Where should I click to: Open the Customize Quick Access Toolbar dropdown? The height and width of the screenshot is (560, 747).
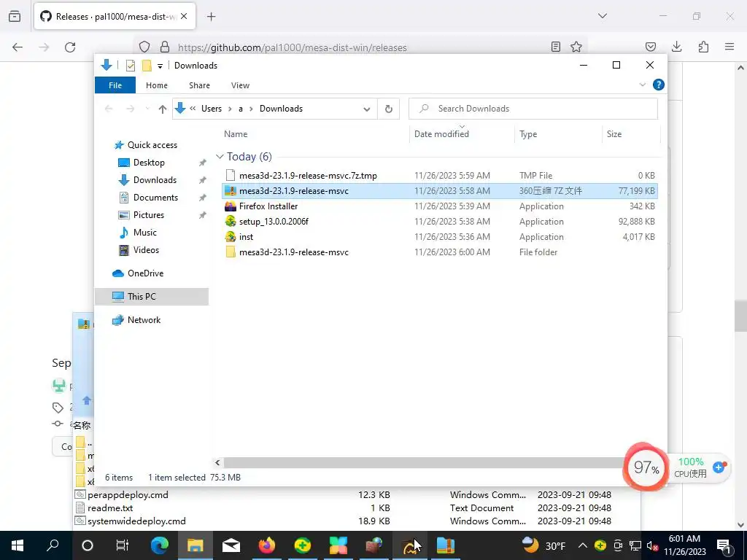(160, 66)
